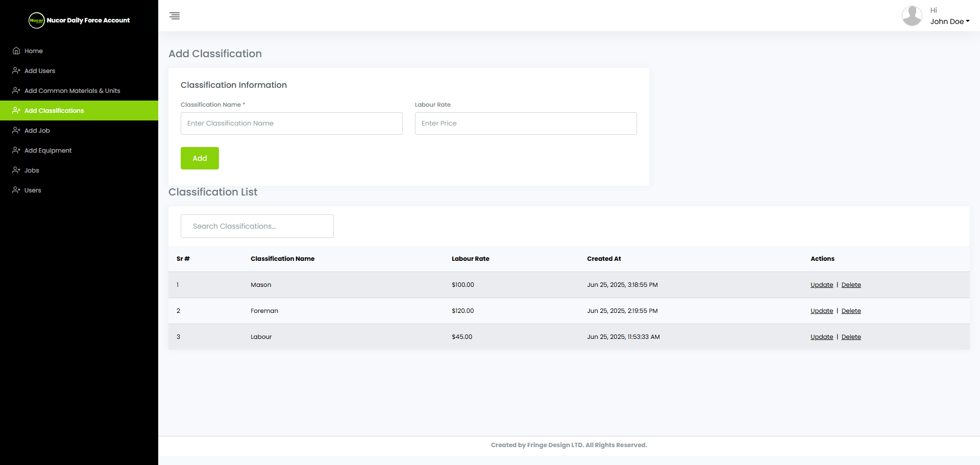
Task: Select Add Classifications in the sidebar
Action: click(54, 111)
